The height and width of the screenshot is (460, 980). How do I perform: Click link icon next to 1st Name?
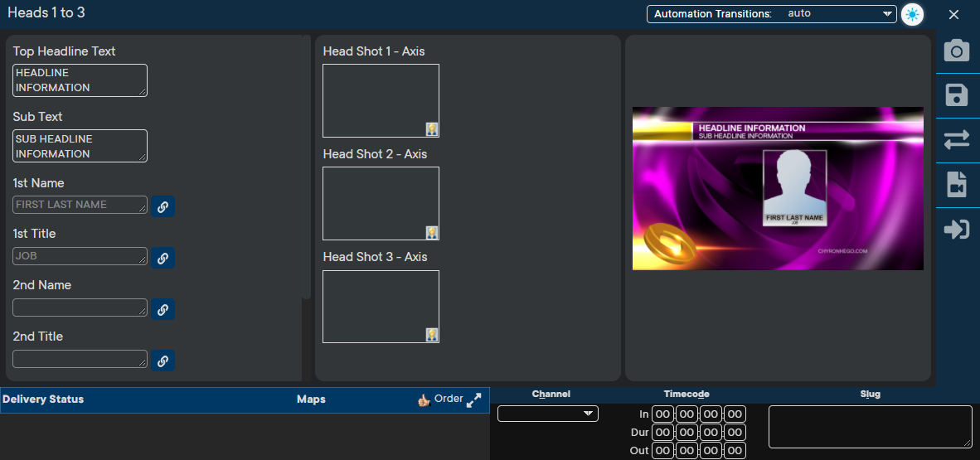click(x=163, y=206)
